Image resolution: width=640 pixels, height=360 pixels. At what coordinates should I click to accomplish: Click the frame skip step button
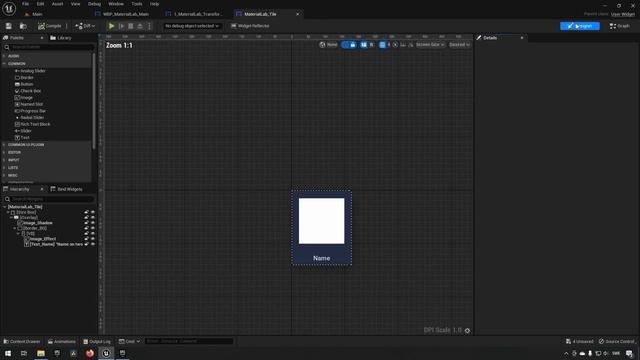pos(121,26)
